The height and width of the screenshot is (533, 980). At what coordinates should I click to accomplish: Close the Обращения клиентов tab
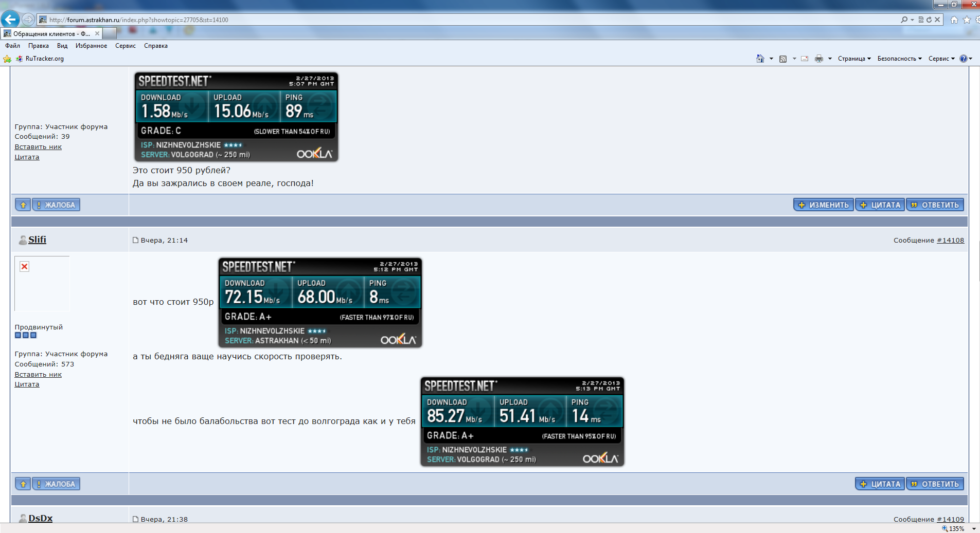(x=97, y=33)
